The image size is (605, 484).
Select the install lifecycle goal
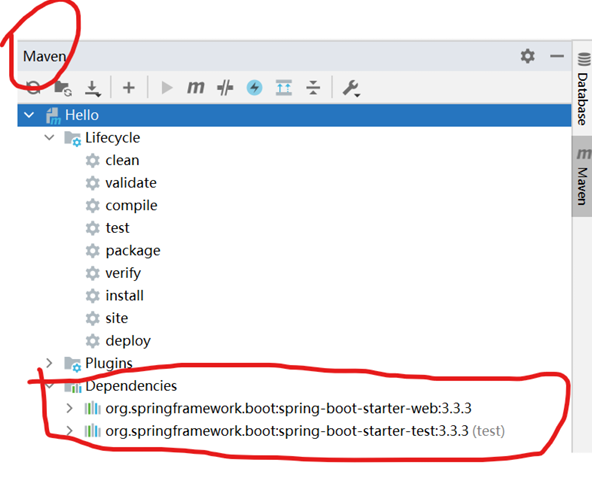124,296
